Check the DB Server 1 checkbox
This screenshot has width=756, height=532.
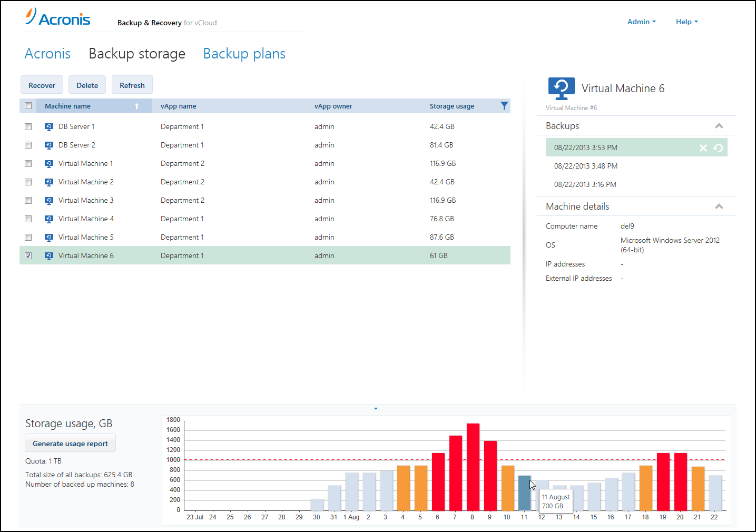tap(28, 126)
